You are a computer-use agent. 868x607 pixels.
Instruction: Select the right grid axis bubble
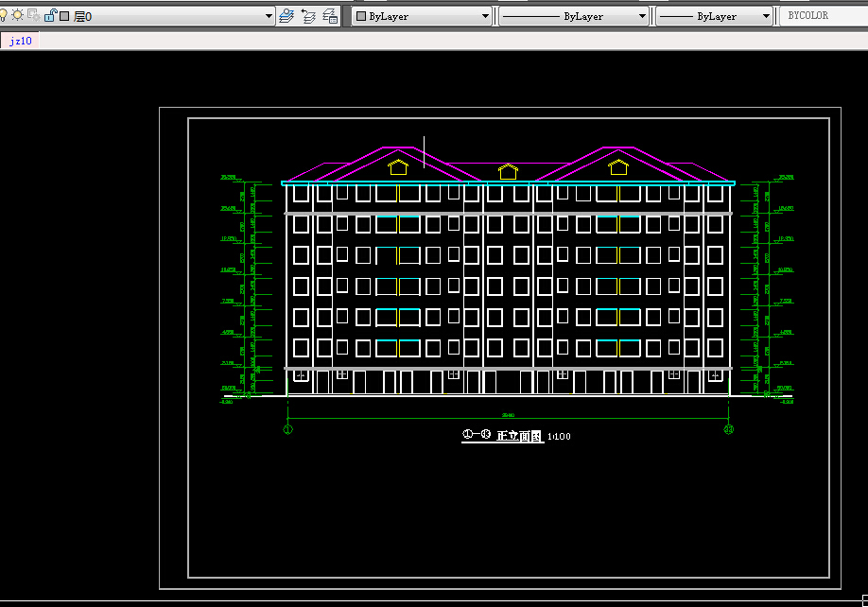click(x=729, y=429)
